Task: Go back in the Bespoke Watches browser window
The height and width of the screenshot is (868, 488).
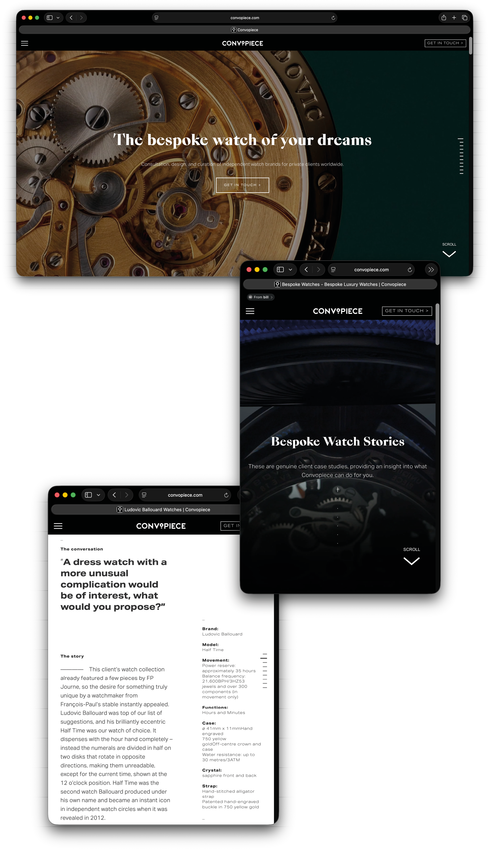Action: [x=306, y=270]
